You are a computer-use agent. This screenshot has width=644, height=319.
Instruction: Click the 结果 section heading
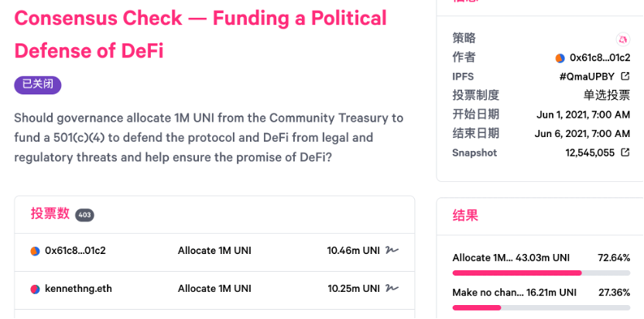(467, 216)
